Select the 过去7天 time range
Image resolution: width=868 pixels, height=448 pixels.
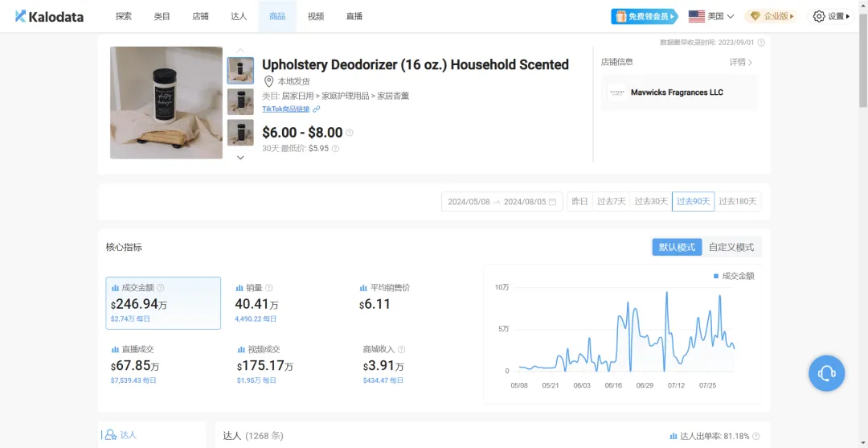pyautogui.click(x=611, y=202)
